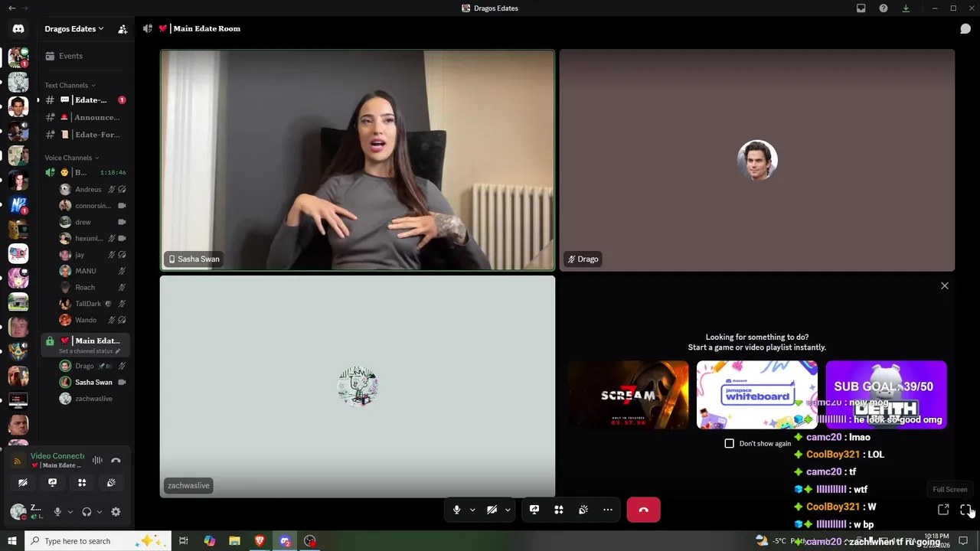Disconnect using the red hang-up button
Image resolution: width=980 pixels, height=551 pixels.
643,510
